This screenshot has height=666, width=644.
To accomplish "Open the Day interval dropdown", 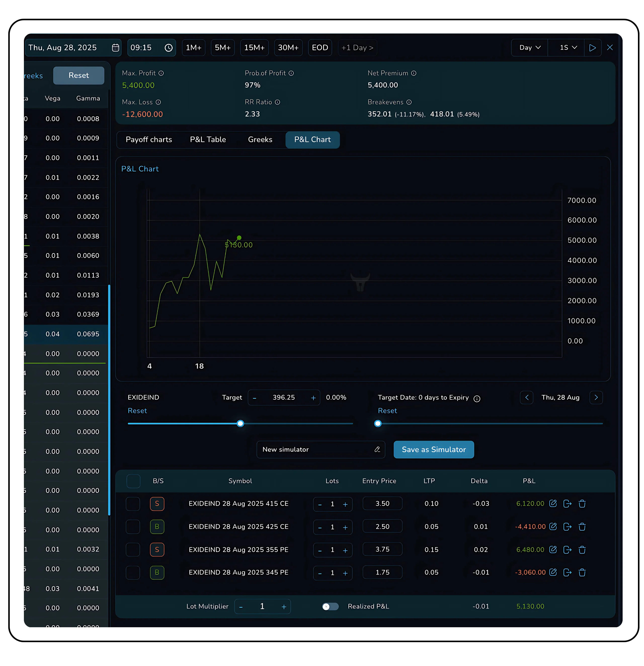I will [529, 48].
